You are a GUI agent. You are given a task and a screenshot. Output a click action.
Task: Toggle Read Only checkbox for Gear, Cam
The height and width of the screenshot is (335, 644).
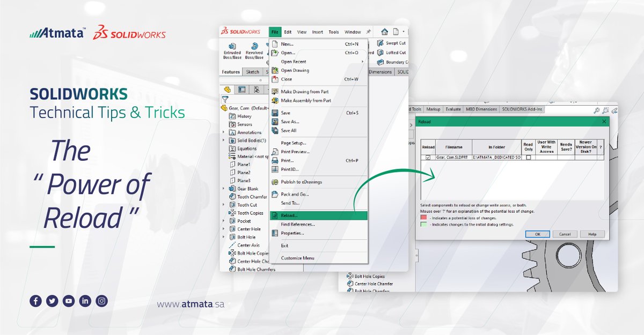(528, 158)
